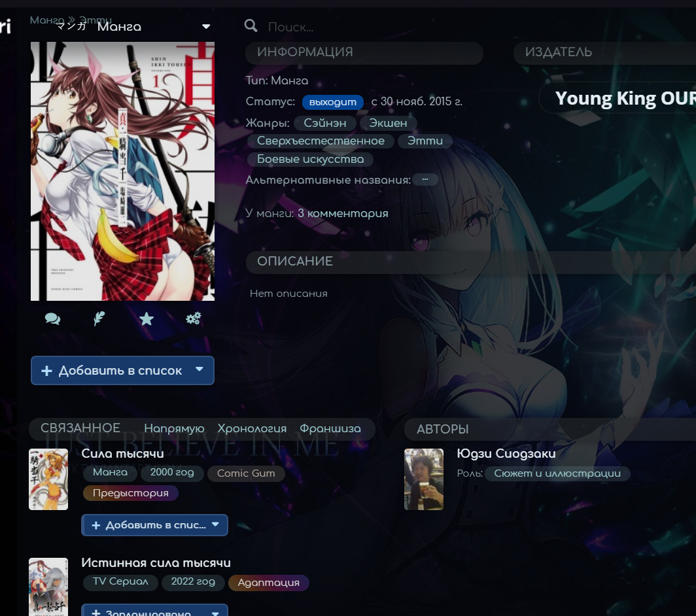
Task: Click the star favorite icon
Action: click(147, 318)
